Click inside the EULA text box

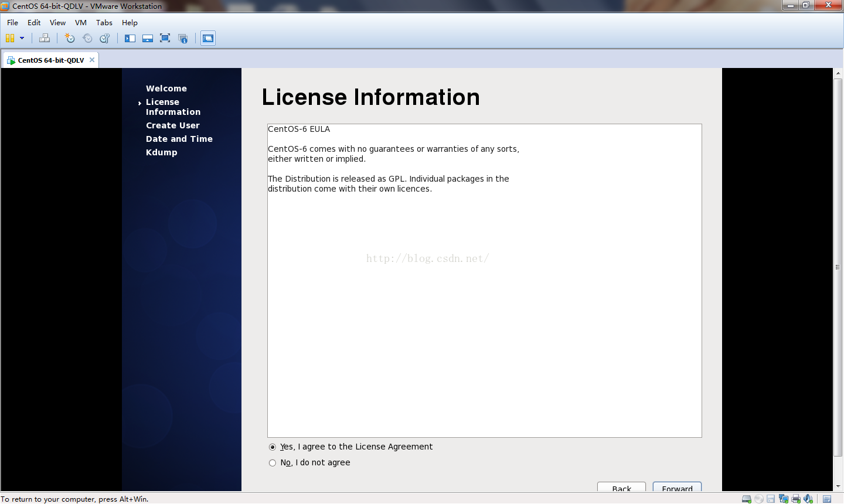pyautogui.click(x=485, y=281)
